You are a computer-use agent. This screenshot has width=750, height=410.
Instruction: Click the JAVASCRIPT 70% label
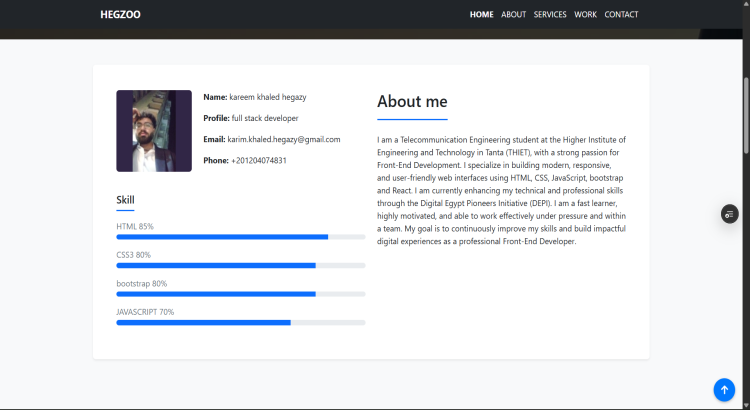(145, 312)
